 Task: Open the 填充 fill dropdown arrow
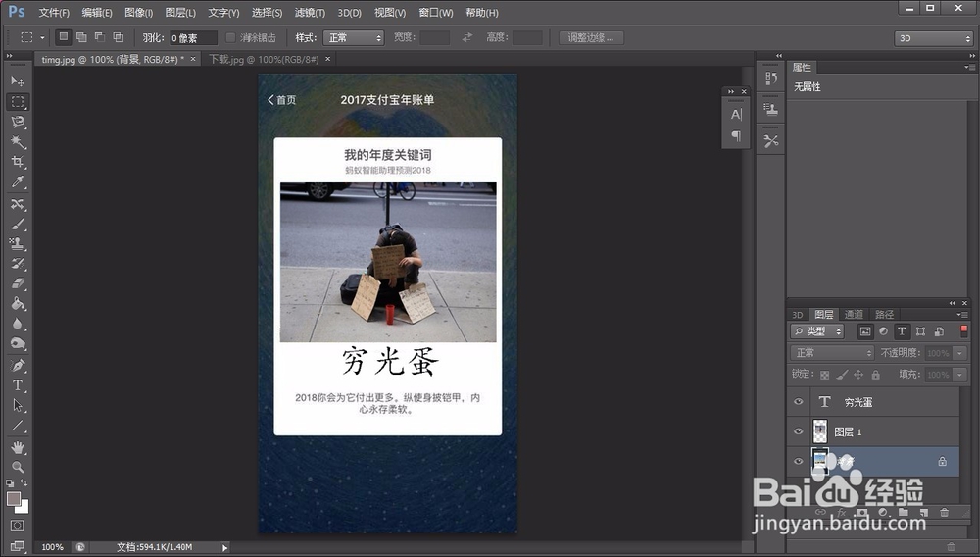click(959, 375)
